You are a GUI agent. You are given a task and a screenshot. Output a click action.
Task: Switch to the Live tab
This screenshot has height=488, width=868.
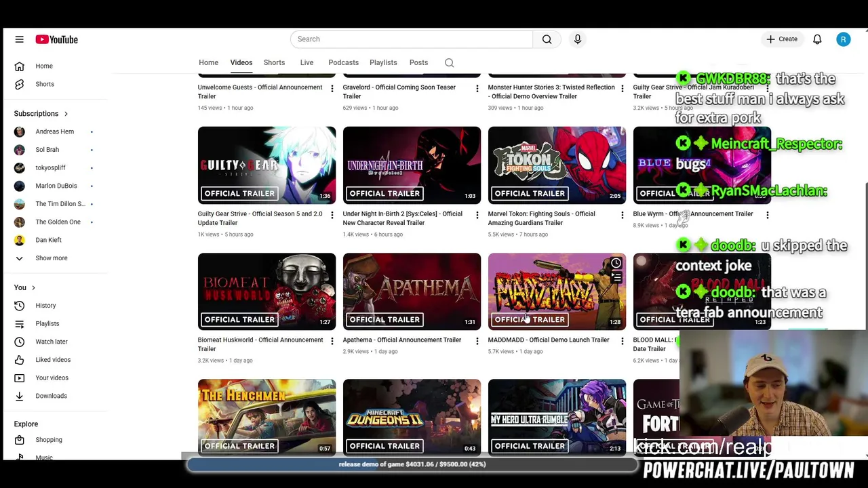click(307, 62)
